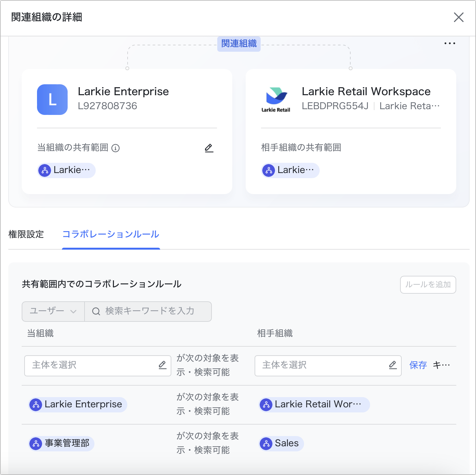Click the 検索キーワードを入力 search field
This screenshot has height=475, width=476.
coord(150,311)
